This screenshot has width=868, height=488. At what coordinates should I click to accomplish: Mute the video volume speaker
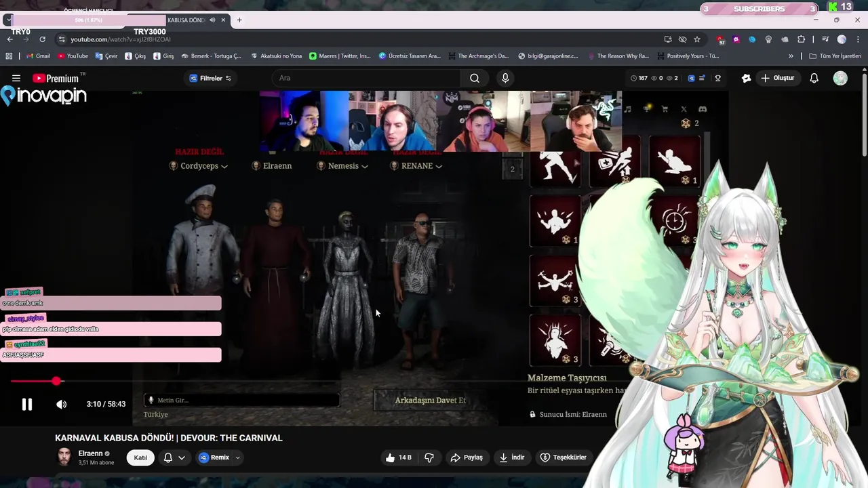click(61, 404)
